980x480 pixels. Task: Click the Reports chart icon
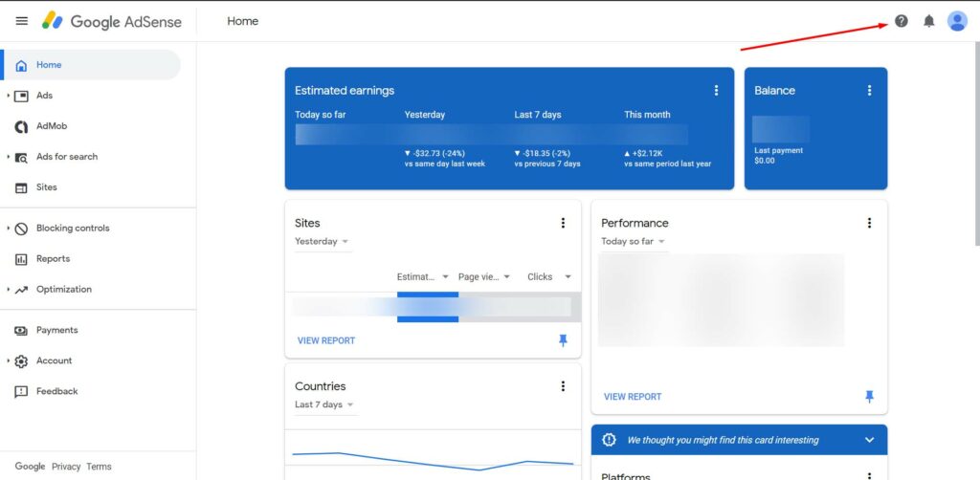[21, 259]
